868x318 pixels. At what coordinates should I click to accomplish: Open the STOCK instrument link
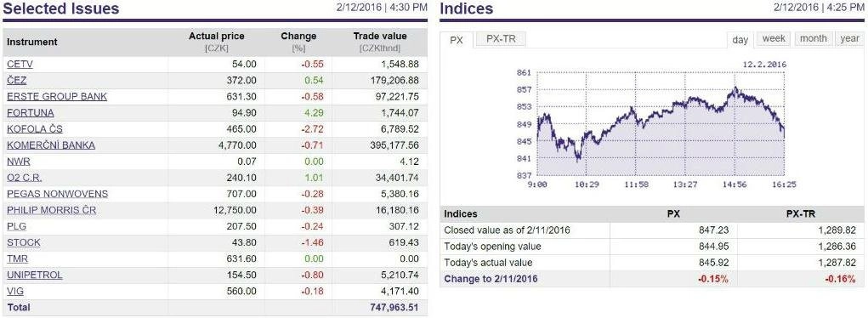tap(24, 242)
